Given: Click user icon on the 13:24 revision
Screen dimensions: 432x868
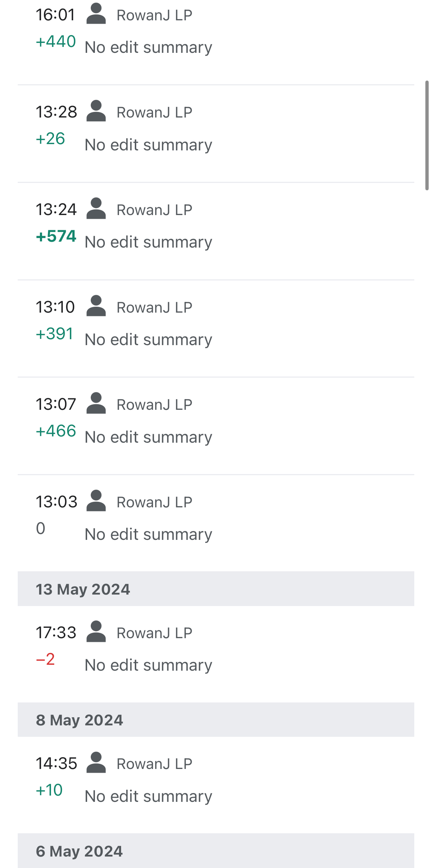Looking at the screenshot, I should [96, 209].
